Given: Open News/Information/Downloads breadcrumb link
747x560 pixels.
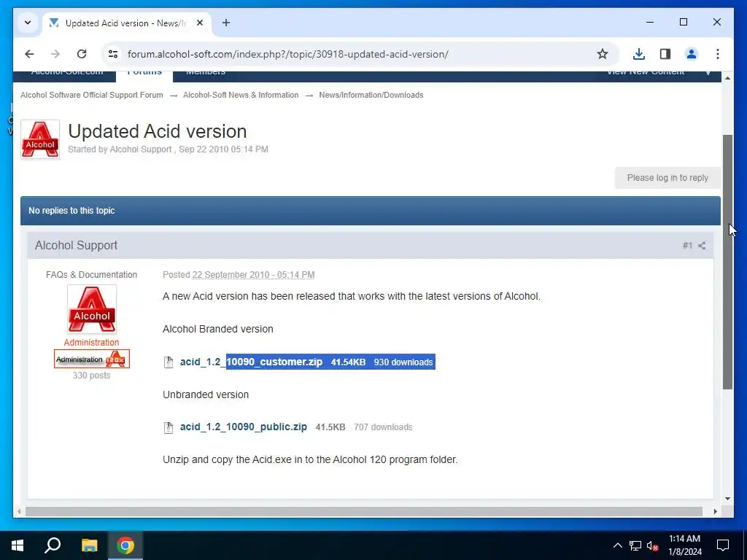Looking at the screenshot, I should (371, 95).
